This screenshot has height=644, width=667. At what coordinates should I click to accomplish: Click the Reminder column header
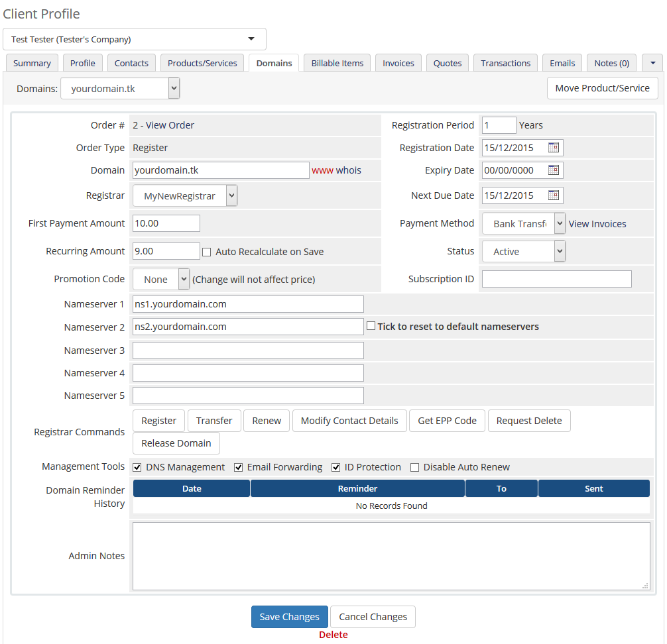point(357,488)
